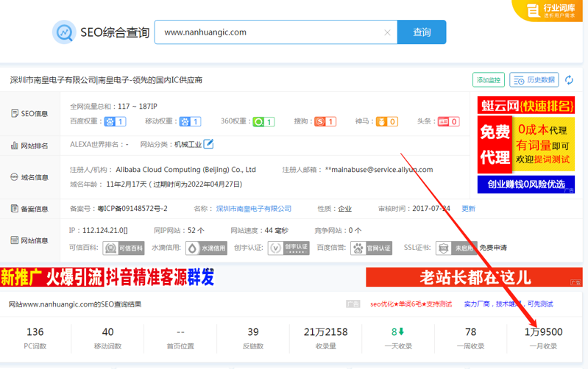Click 一月收录 value 1万9500
The height and width of the screenshot is (369, 588).
pos(543,332)
